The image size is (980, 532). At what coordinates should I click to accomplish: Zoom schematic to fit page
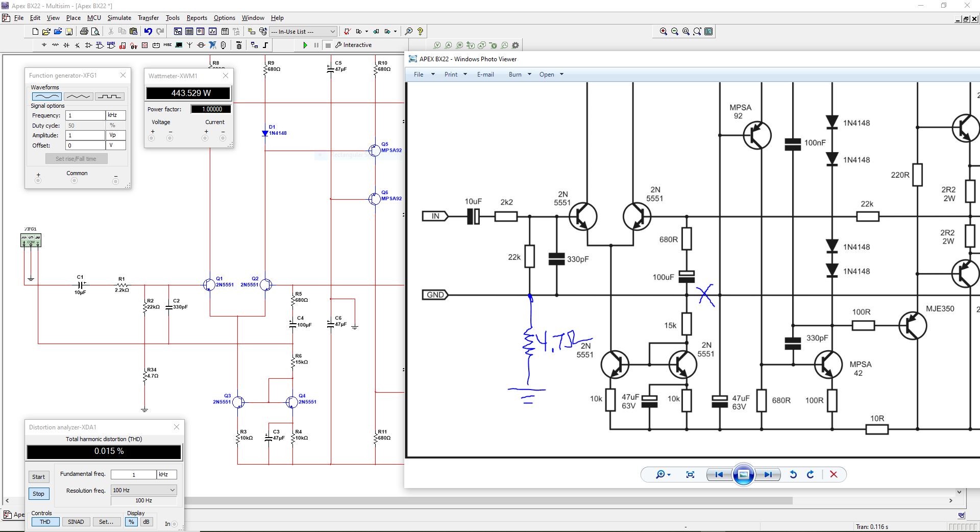(697, 32)
